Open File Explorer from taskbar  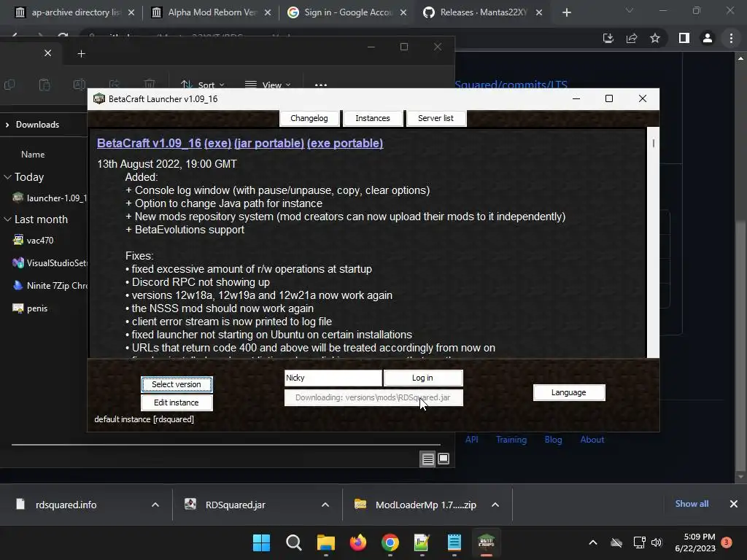click(326, 542)
